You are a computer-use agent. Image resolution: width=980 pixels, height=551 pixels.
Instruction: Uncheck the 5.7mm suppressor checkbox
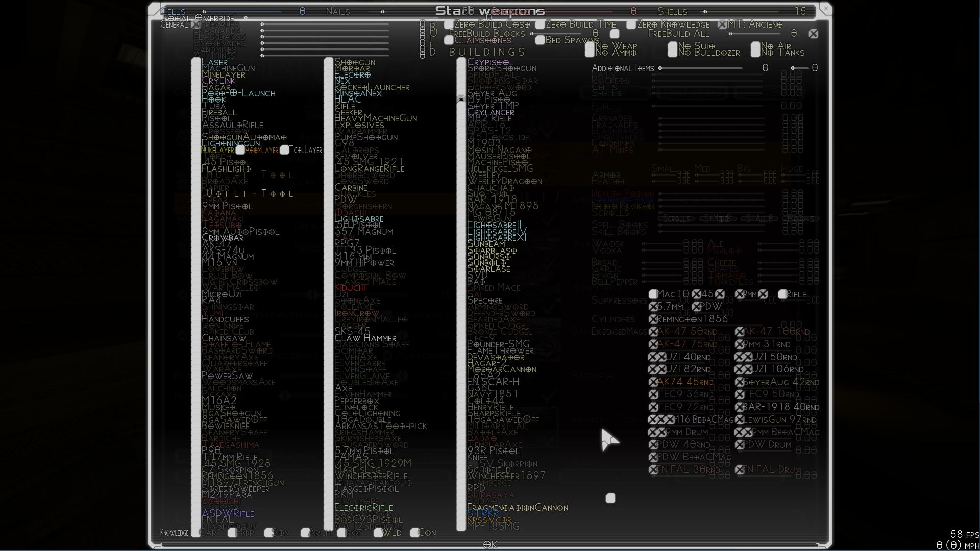tap(653, 307)
